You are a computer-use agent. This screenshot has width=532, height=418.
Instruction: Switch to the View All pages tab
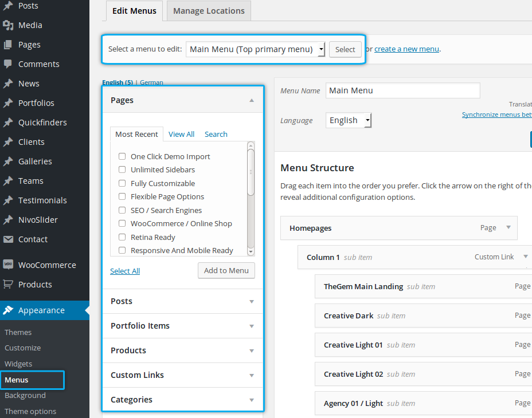click(x=181, y=134)
